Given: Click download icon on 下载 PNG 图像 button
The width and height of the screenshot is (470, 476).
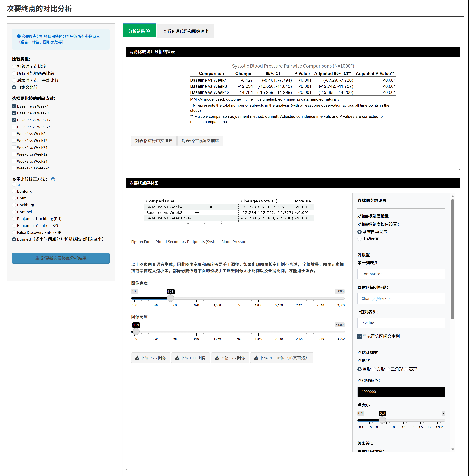Looking at the screenshot, I should [x=137, y=357].
